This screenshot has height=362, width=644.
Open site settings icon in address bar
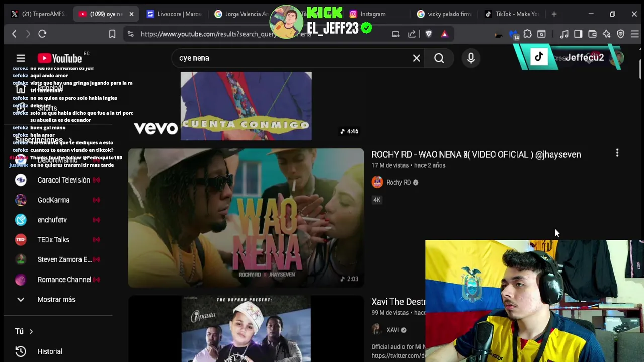131,34
